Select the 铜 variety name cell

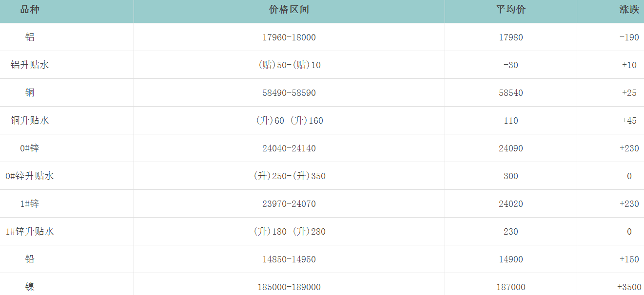tap(30, 92)
